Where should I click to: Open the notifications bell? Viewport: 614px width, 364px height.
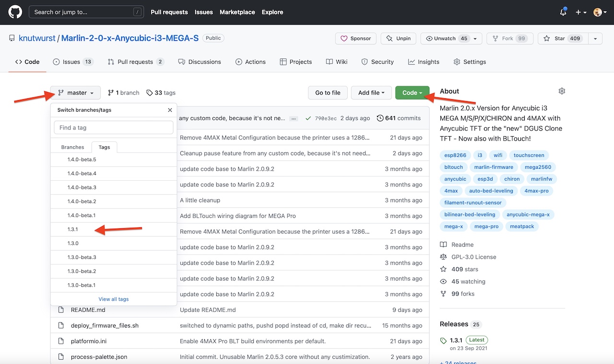563,12
